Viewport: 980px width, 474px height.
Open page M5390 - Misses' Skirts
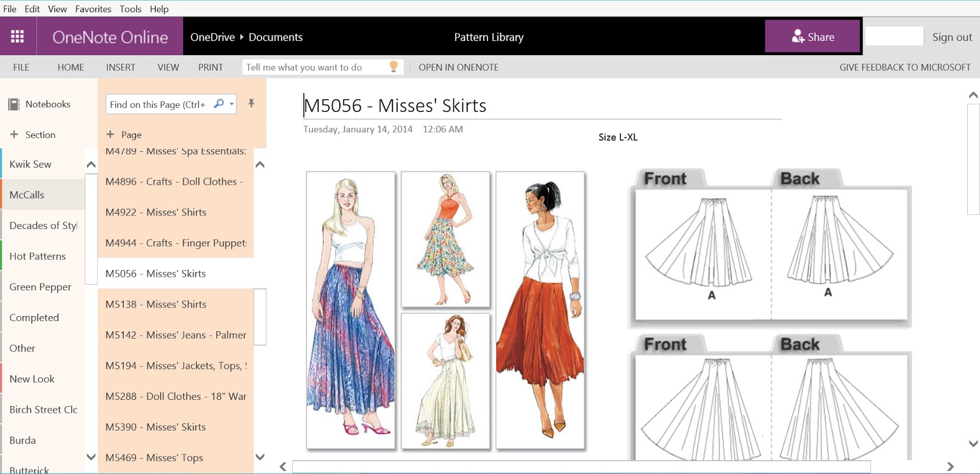pyautogui.click(x=176, y=426)
